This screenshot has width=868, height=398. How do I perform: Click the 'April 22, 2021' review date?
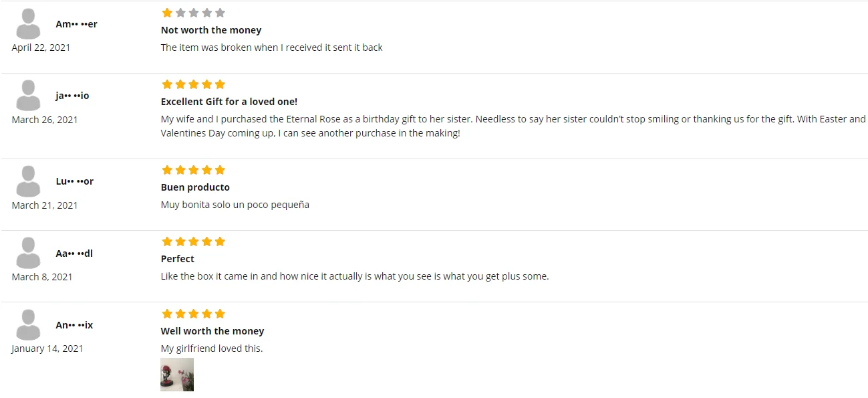click(41, 47)
